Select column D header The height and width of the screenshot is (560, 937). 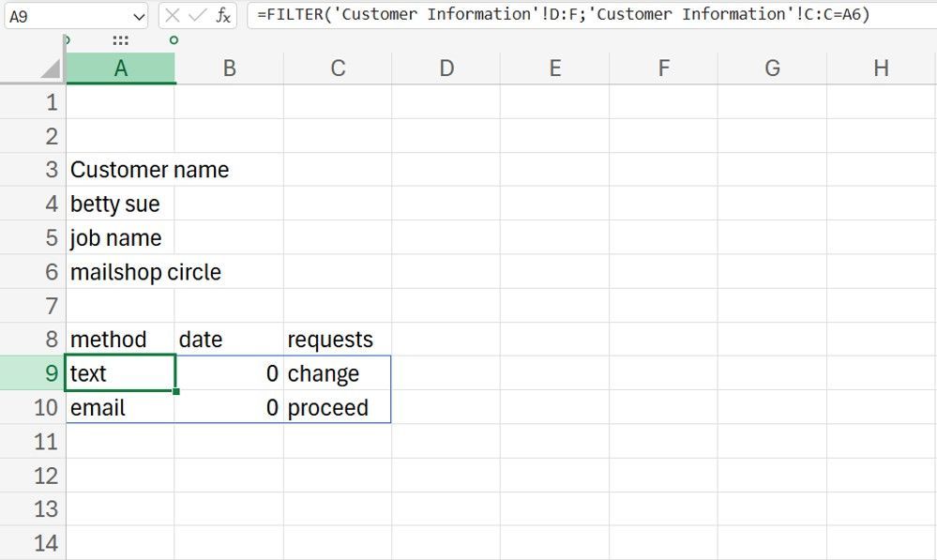[x=446, y=68]
